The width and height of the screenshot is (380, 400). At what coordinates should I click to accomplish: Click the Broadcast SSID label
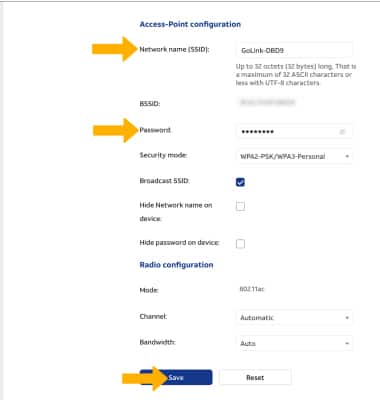[x=164, y=181]
